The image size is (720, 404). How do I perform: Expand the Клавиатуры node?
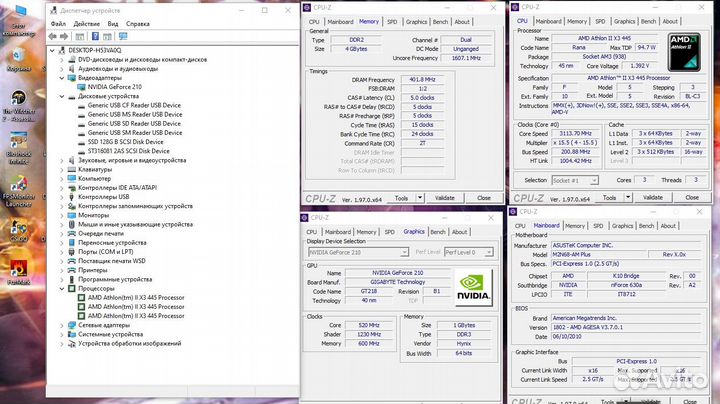point(62,169)
